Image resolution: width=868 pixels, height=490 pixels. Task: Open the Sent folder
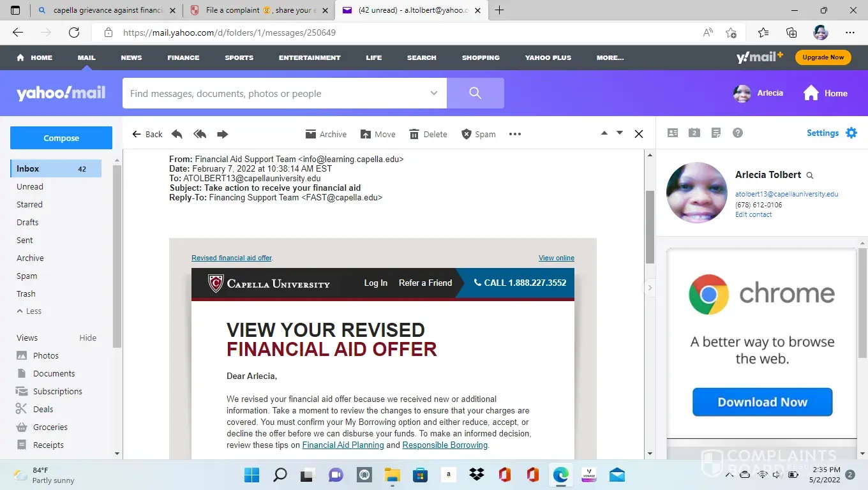(x=25, y=240)
